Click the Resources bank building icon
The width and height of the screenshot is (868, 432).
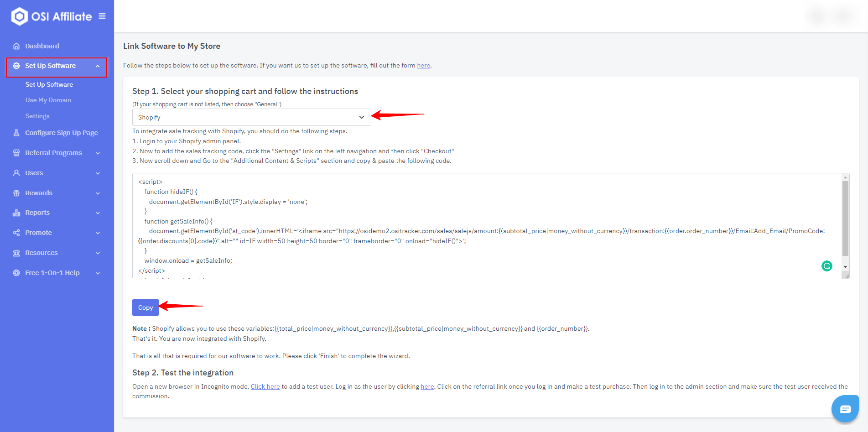(16, 253)
